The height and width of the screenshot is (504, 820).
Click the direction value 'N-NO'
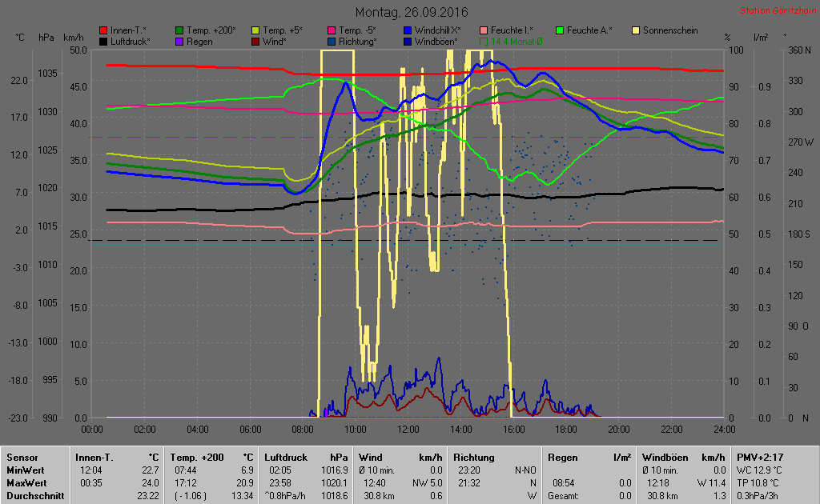525,470
